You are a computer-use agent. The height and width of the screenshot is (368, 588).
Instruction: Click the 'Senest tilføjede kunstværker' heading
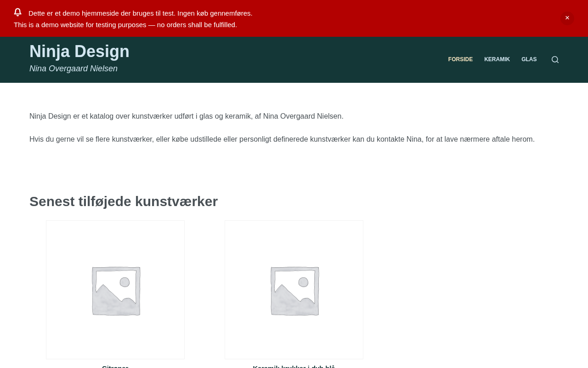(x=124, y=201)
